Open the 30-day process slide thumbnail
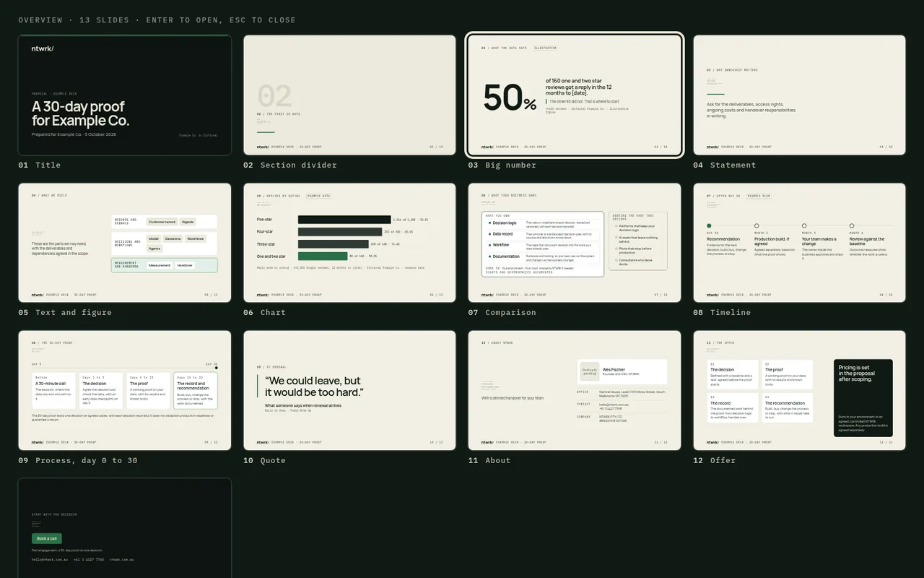 coord(125,390)
